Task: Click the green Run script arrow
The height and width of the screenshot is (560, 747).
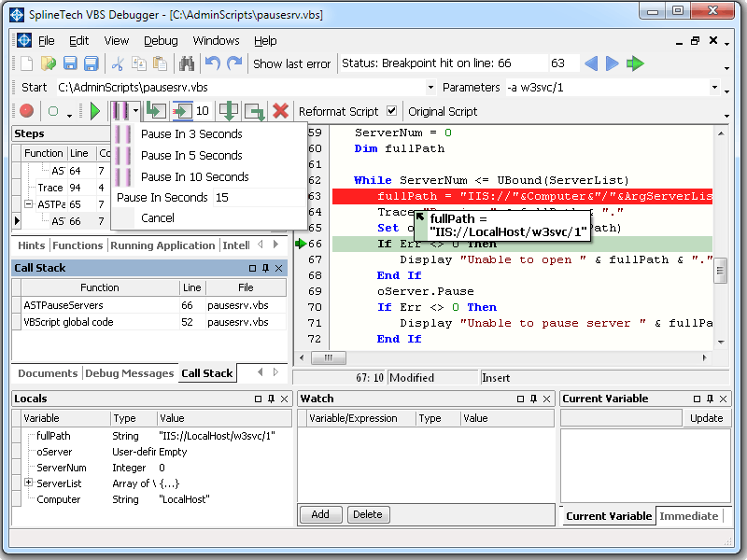Action: point(94,111)
